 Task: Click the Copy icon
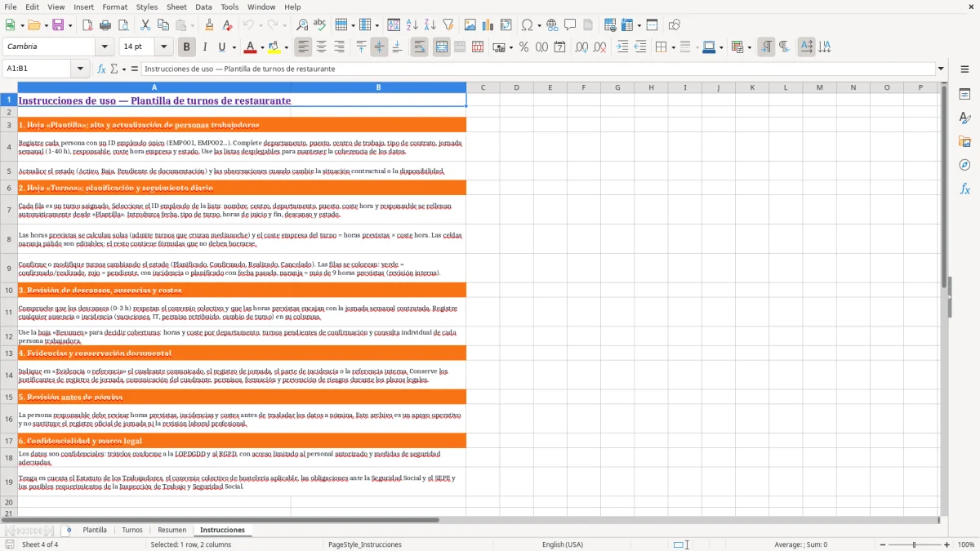(x=163, y=25)
